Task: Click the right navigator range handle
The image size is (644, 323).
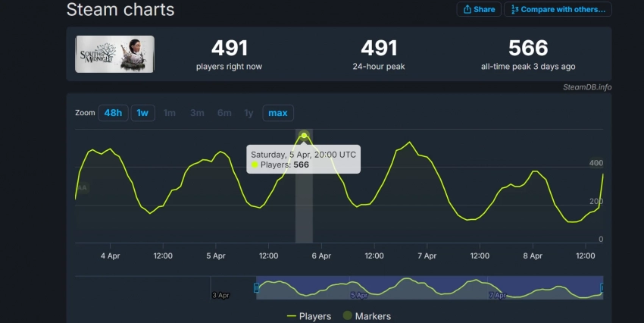Action: click(602, 288)
